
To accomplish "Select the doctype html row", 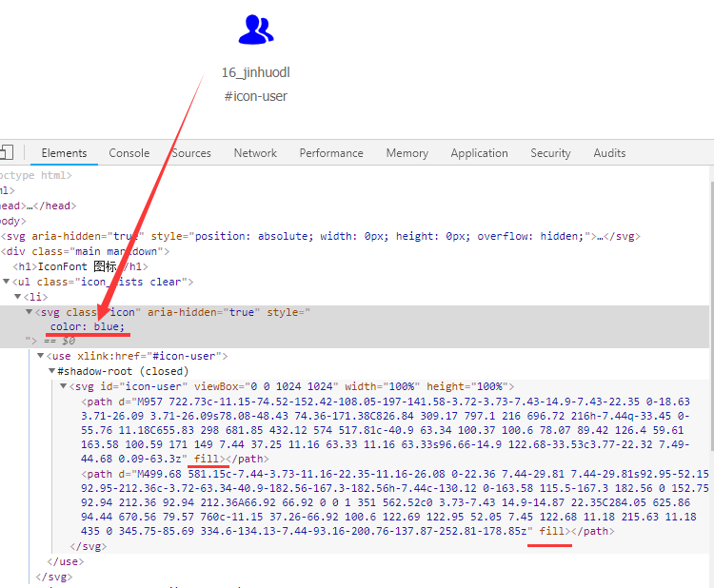I will (x=354, y=175).
